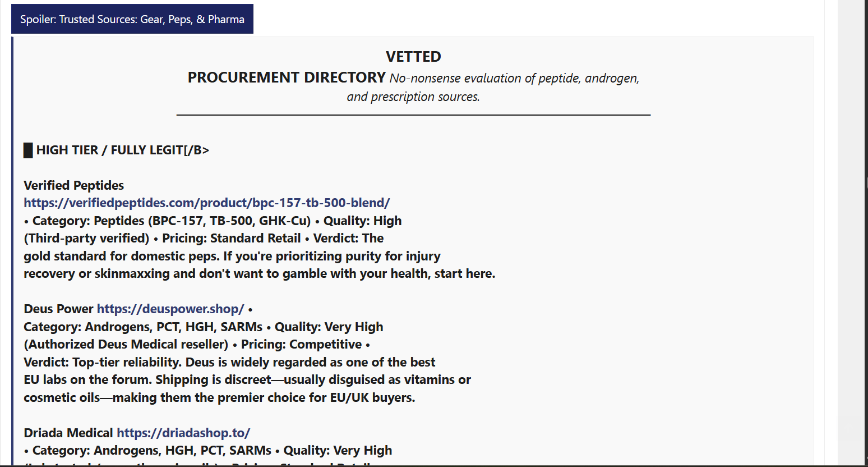Click the 'Verdict: Top-tier reliability' line
This screenshot has height=467, width=868.
point(229,362)
